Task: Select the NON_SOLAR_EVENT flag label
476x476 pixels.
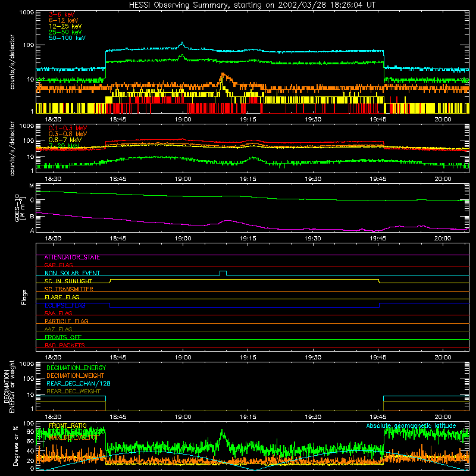Action: pos(72,273)
